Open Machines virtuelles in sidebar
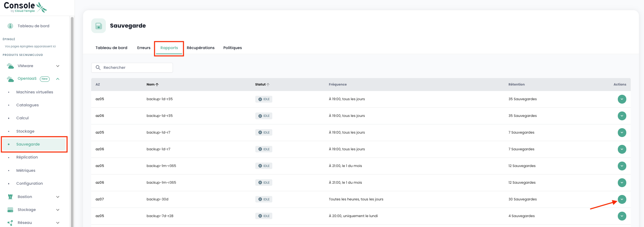 coord(35,92)
